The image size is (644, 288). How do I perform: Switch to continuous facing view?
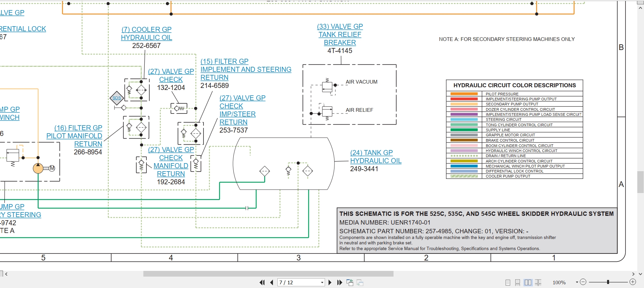click(538, 283)
